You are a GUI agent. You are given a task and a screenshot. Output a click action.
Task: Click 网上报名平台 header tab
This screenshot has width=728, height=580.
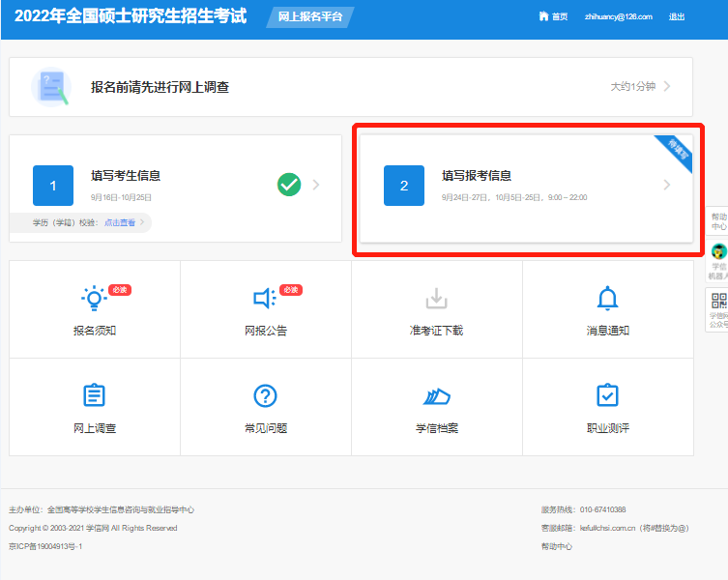pos(309,16)
